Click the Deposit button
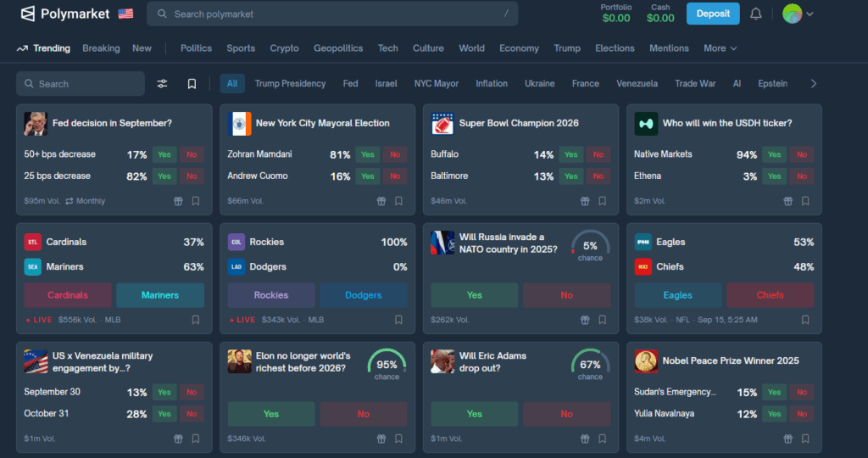868x458 pixels. [x=712, y=14]
